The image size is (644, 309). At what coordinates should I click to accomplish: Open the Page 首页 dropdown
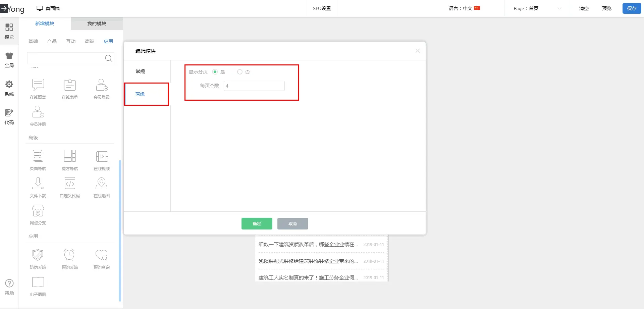coord(537,8)
